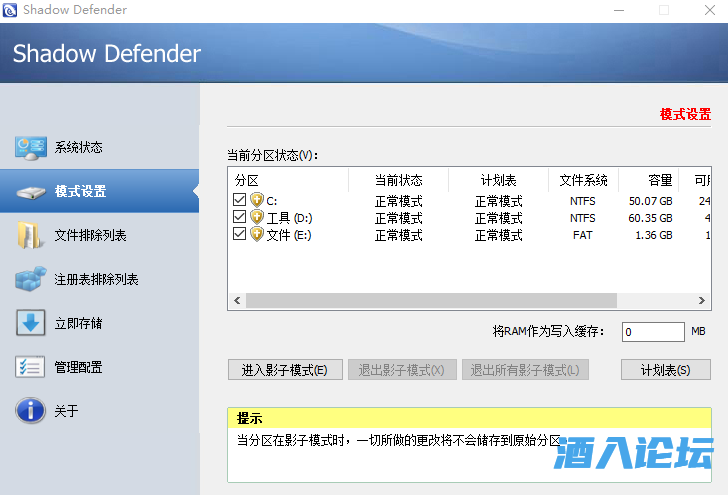Open the 计划表(S) button
Screen dimensions: 728x495
click(666, 370)
